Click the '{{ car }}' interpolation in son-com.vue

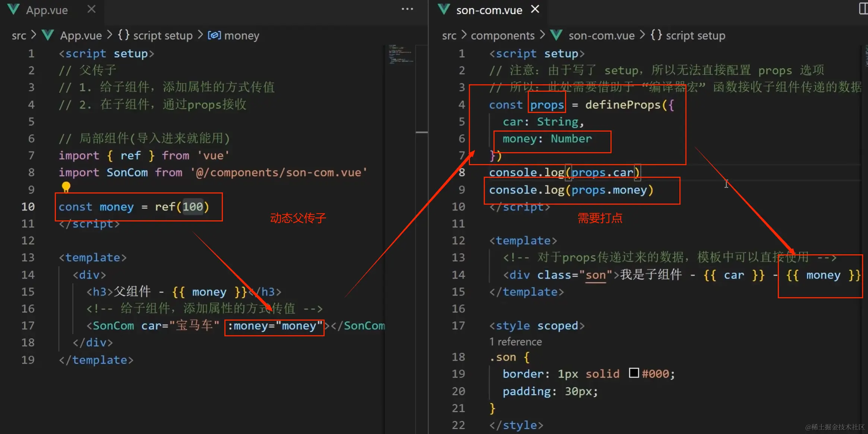(734, 275)
